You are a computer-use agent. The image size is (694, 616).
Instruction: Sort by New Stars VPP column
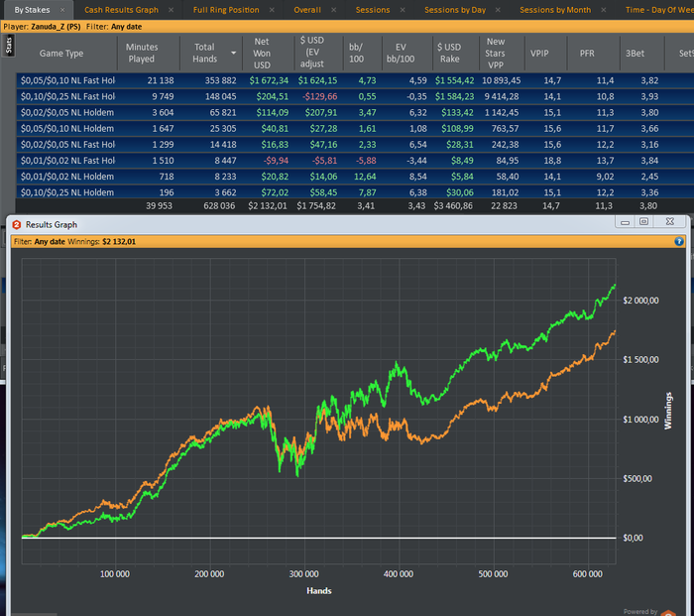tap(496, 54)
